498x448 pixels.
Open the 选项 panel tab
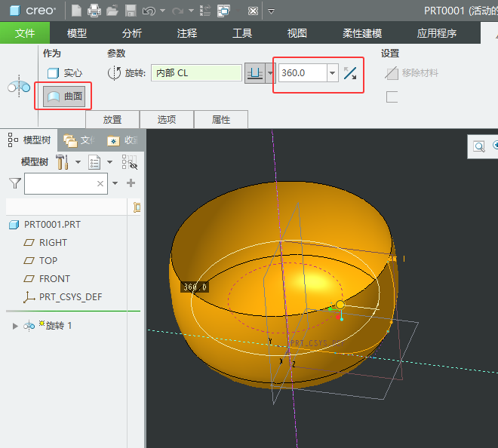tap(167, 119)
